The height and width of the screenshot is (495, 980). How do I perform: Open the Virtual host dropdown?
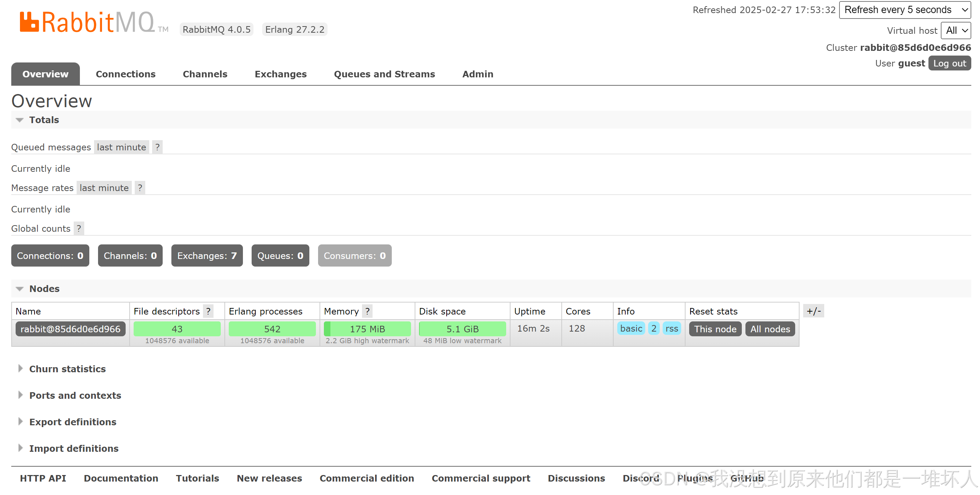[x=955, y=31]
